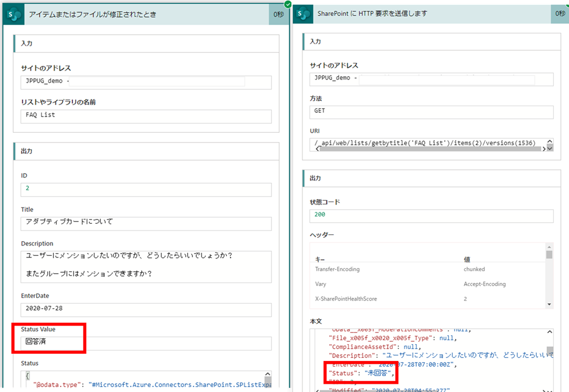Collapse the left card's 入力 section

pyautogui.click(x=146, y=44)
